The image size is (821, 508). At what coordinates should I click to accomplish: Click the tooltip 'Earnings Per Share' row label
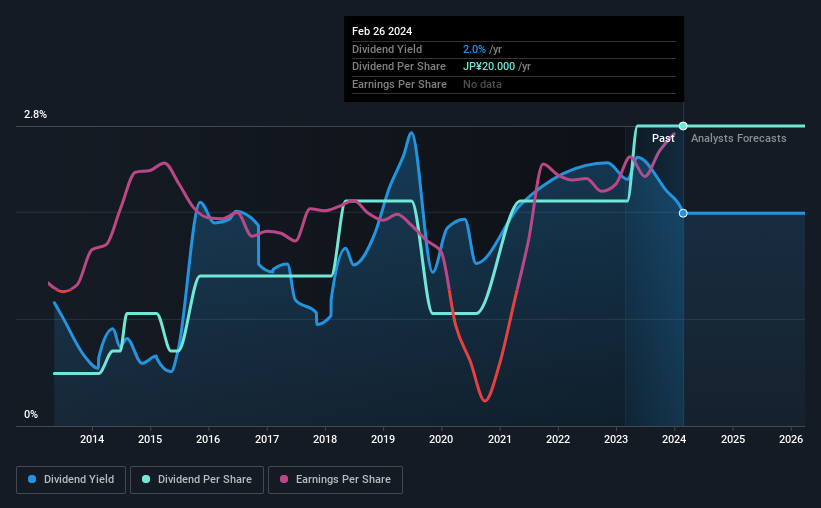point(400,84)
